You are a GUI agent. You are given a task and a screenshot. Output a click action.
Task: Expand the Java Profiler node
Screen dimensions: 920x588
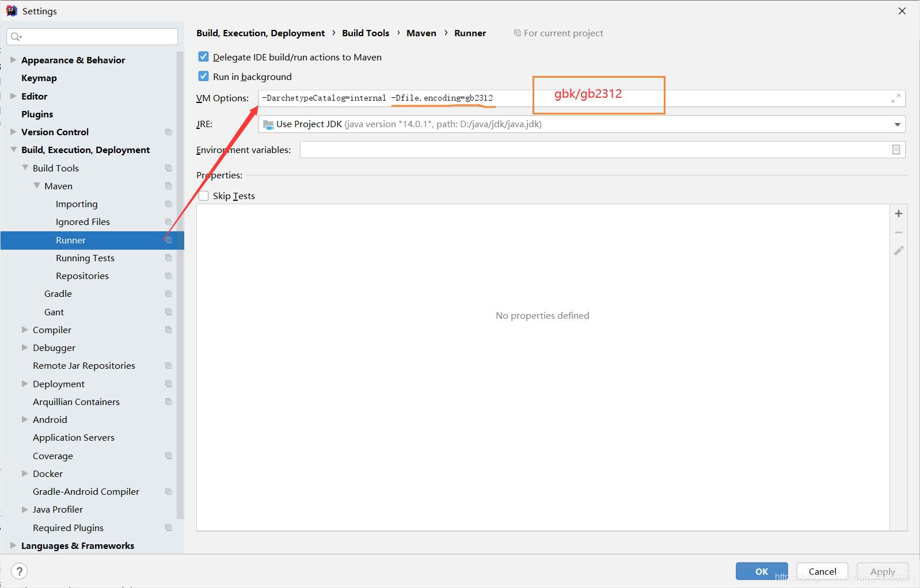[x=25, y=509]
